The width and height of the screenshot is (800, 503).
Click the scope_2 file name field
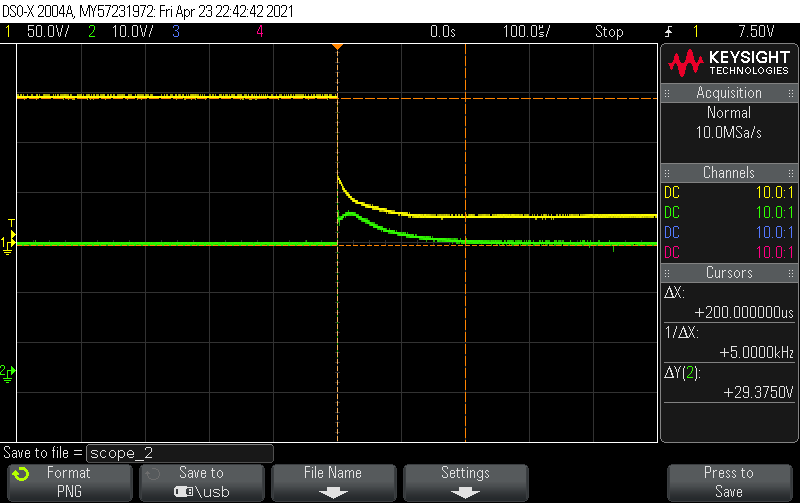tap(180, 453)
